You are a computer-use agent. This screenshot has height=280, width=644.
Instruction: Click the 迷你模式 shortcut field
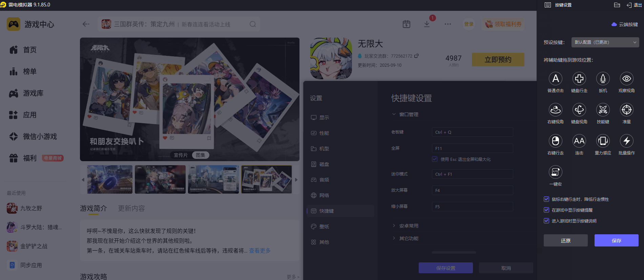tap(473, 174)
